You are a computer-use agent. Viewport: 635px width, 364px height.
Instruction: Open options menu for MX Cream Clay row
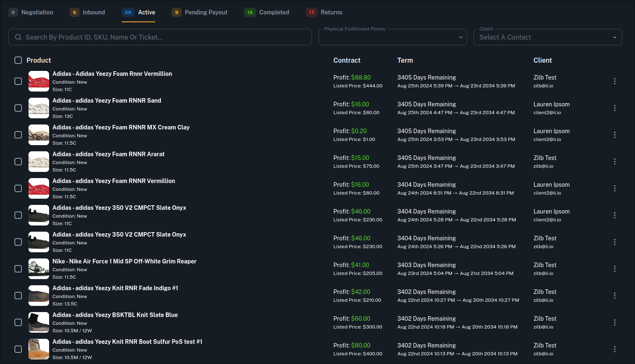coord(615,135)
